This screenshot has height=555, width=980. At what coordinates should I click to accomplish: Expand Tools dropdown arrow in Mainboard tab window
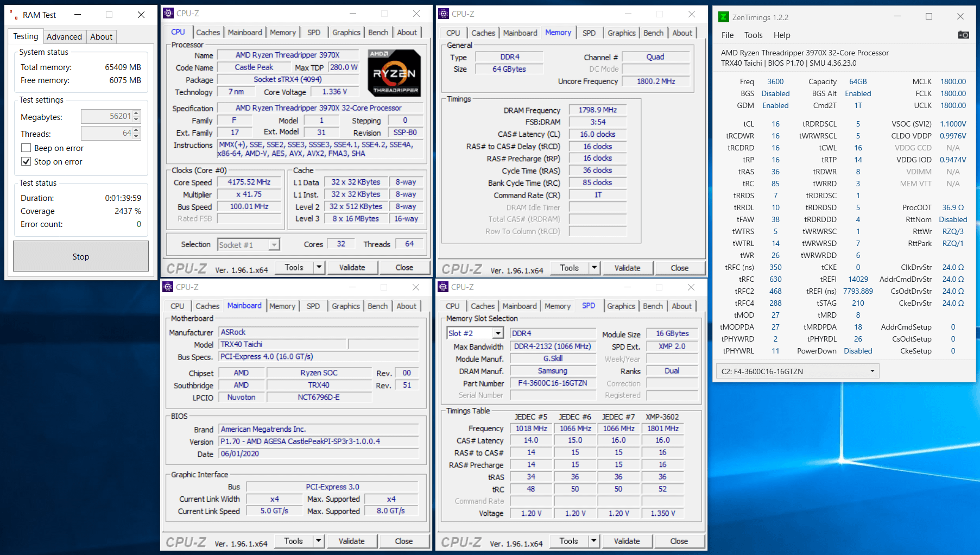(319, 541)
